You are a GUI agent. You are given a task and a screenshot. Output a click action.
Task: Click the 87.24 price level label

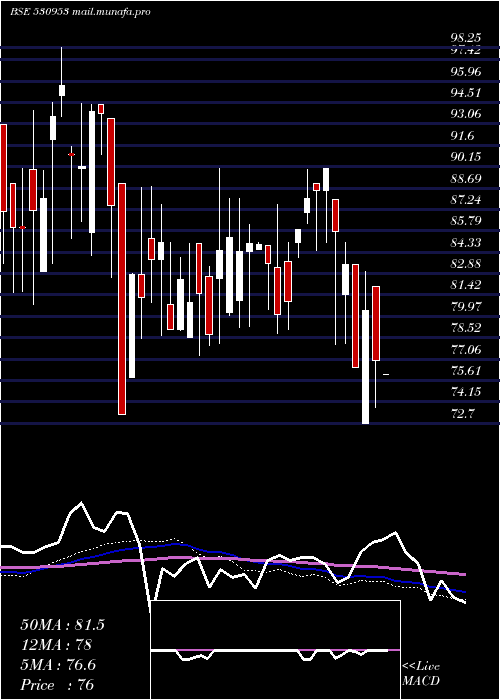(x=466, y=200)
